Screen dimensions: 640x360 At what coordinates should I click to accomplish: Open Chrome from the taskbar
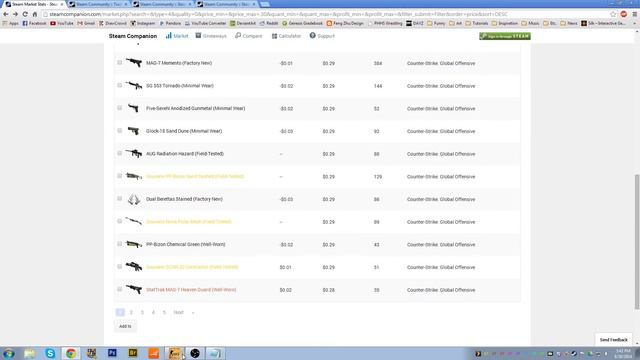click(71, 353)
